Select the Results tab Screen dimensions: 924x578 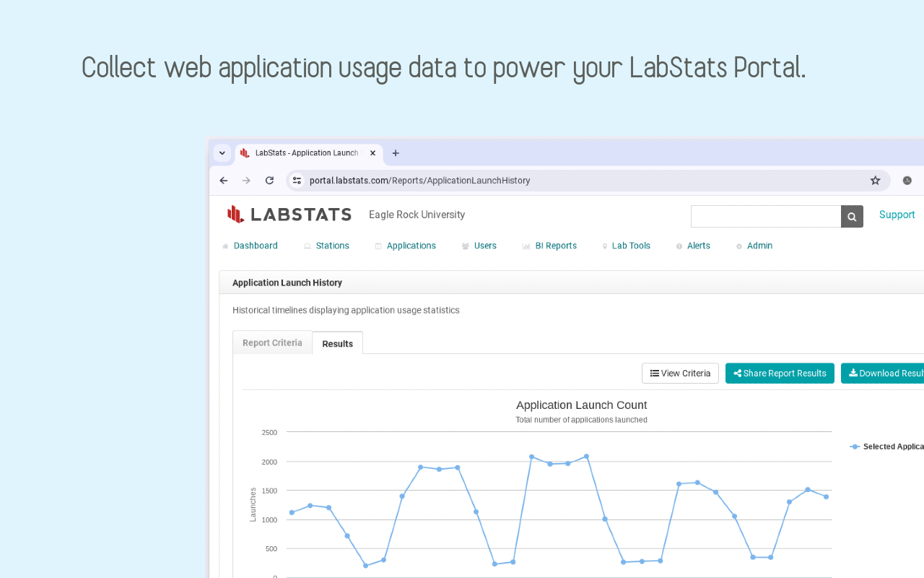(337, 342)
